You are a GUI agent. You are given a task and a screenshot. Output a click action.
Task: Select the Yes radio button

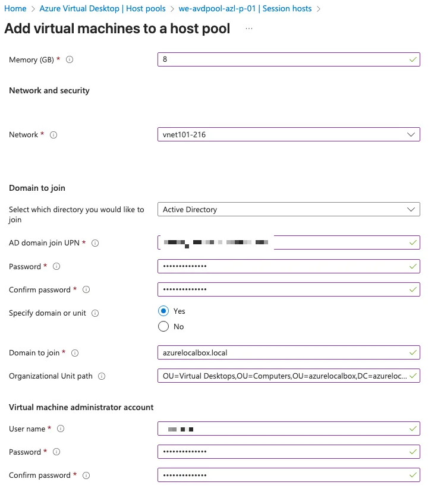click(163, 311)
